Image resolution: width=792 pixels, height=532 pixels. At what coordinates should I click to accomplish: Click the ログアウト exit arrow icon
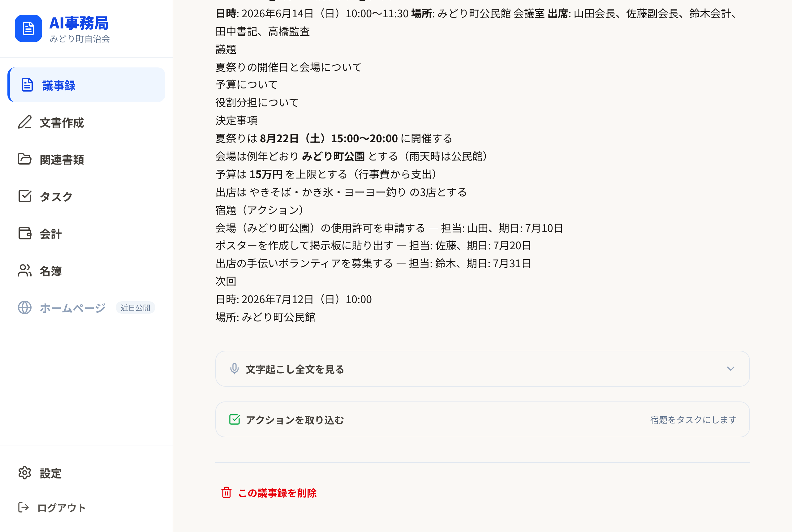click(x=24, y=508)
